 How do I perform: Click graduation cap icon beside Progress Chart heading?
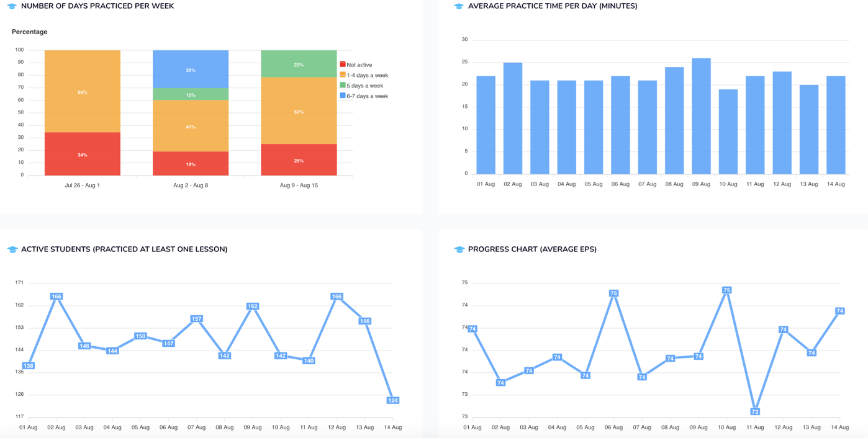tap(459, 249)
